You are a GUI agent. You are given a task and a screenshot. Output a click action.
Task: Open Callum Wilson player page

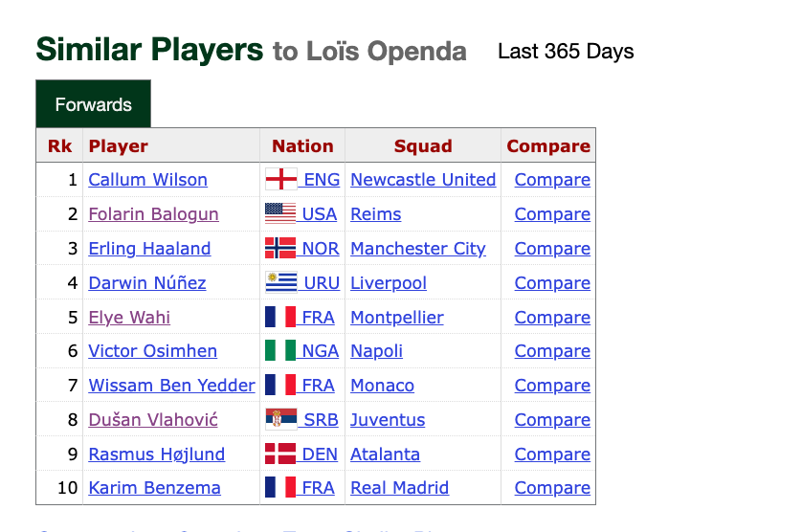(147, 180)
